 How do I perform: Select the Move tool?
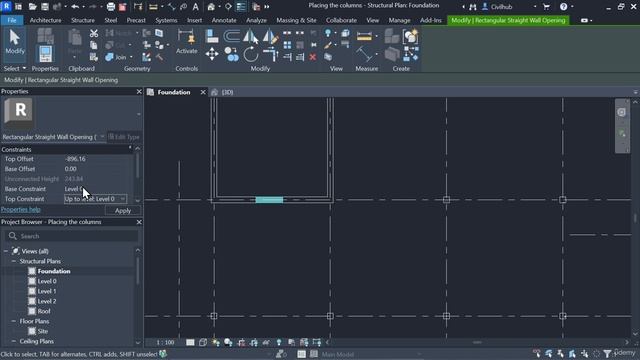[212, 54]
